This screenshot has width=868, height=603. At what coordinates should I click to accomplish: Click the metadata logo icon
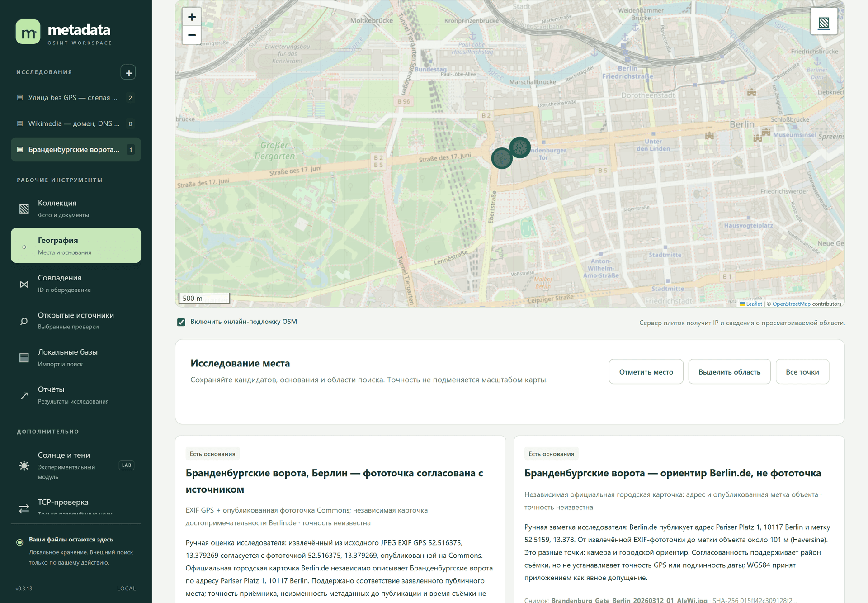point(28,32)
